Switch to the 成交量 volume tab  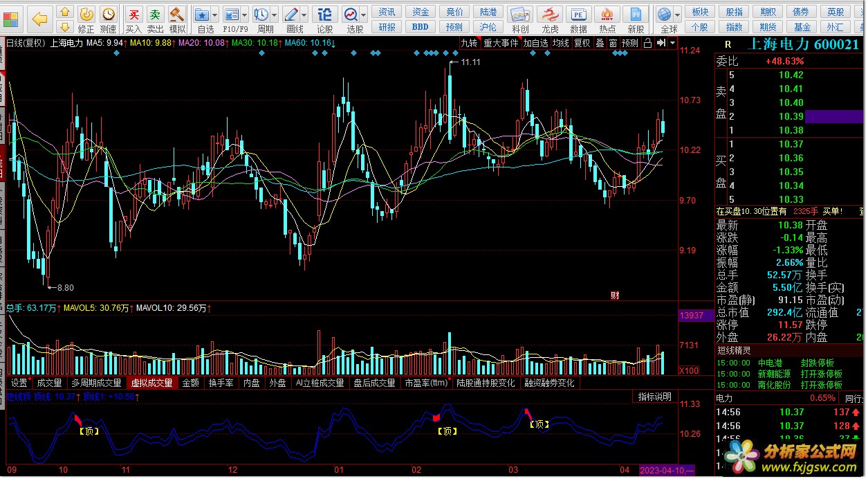[x=50, y=383]
